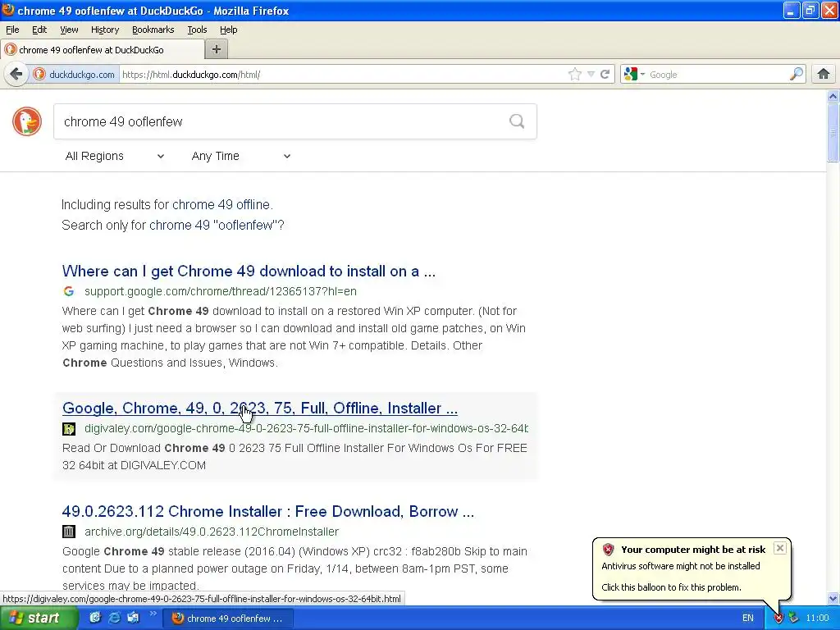This screenshot has width=840, height=630.
Task: Open a new tab with the plus button
Action: [x=217, y=49]
